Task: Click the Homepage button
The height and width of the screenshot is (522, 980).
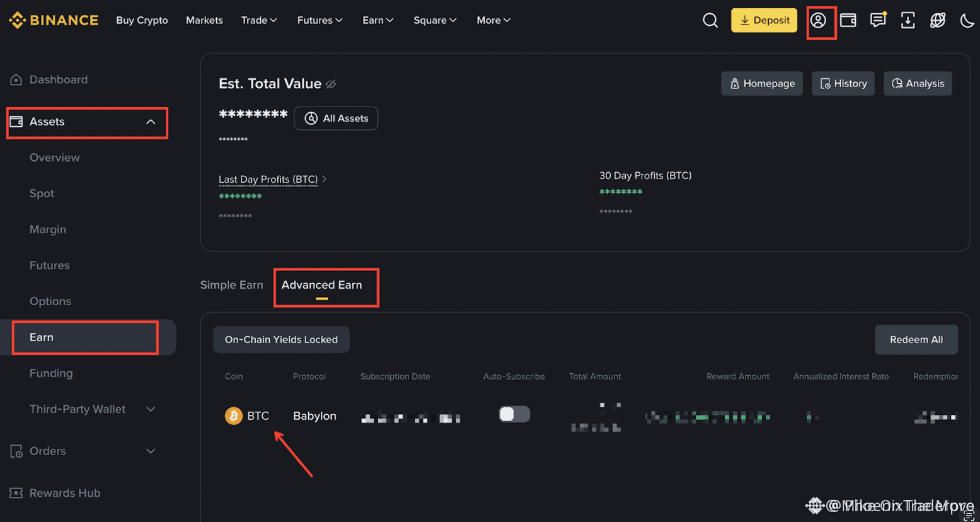Action: (762, 83)
